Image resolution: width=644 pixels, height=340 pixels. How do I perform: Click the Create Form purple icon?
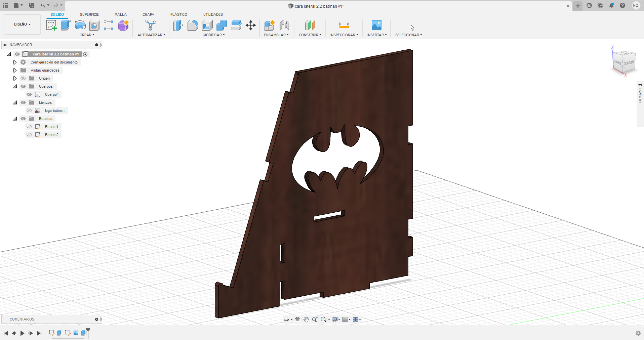(123, 25)
